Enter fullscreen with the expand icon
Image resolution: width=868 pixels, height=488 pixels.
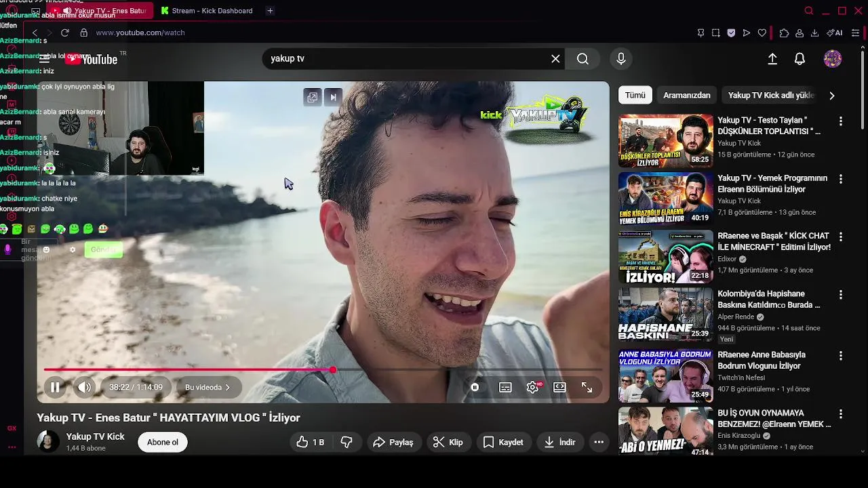click(587, 388)
